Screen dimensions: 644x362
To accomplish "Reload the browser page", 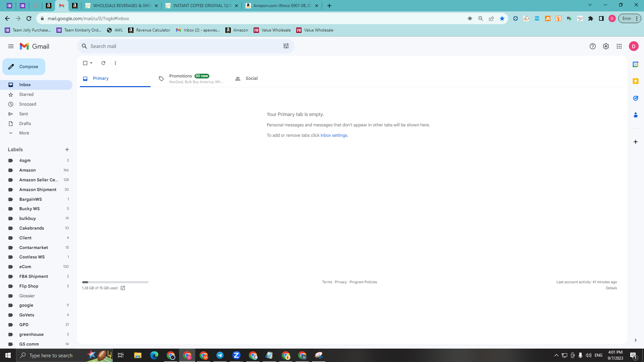I will [29, 18].
